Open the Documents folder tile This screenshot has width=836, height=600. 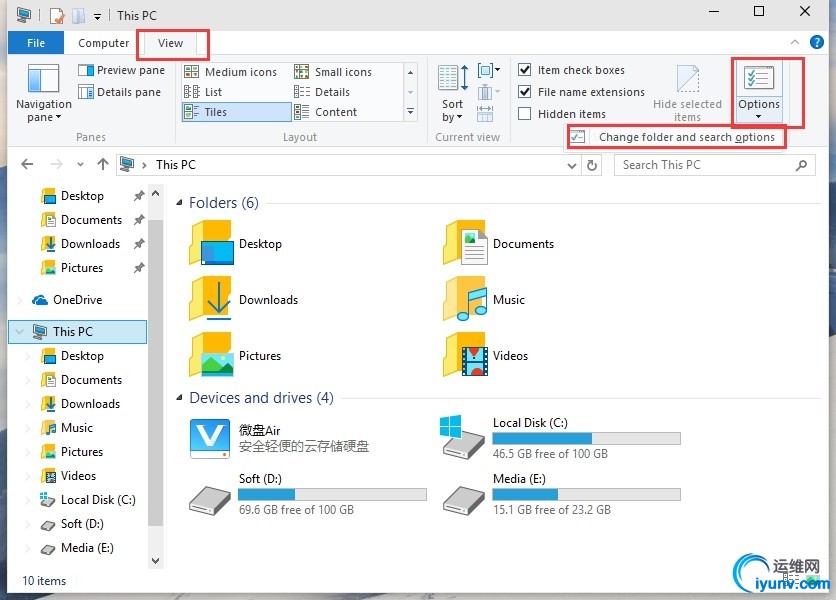[x=498, y=243]
